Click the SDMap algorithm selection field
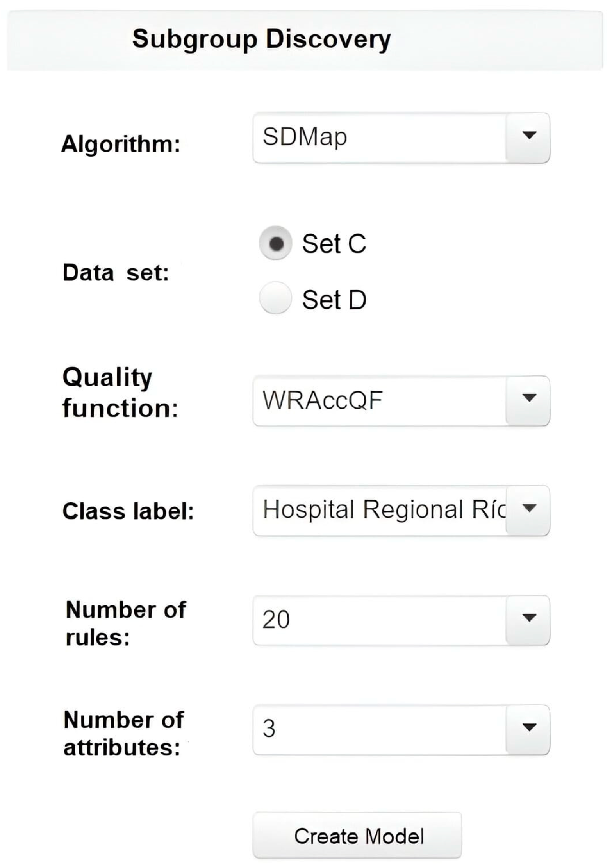The height and width of the screenshot is (868, 612). coord(379,137)
